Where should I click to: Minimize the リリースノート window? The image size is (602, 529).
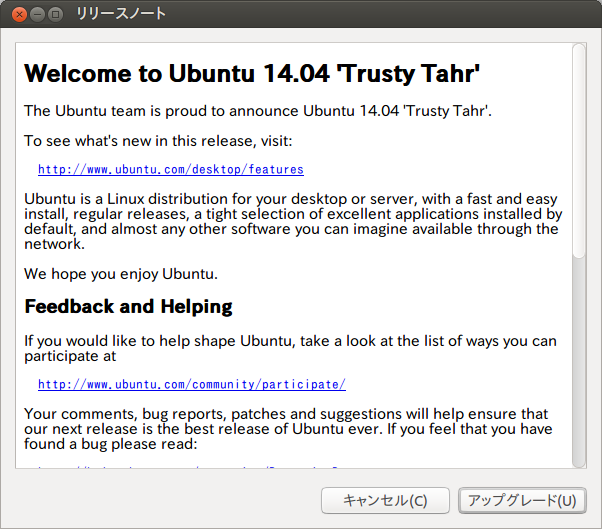click(x=37, y=15)
